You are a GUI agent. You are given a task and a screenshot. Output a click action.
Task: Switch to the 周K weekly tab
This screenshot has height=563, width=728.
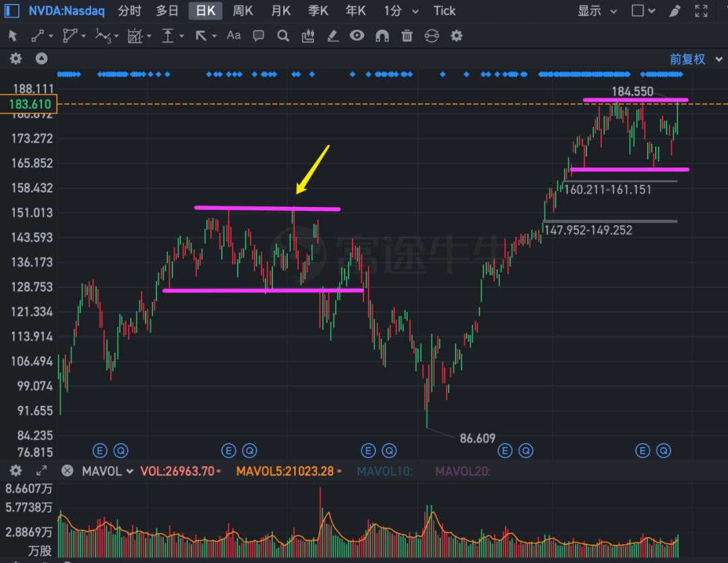coord(243,11)
